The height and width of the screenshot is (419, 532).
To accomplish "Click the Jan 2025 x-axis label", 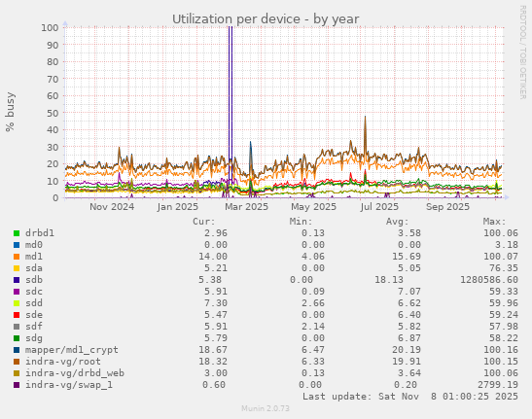I will click(178, 207).
